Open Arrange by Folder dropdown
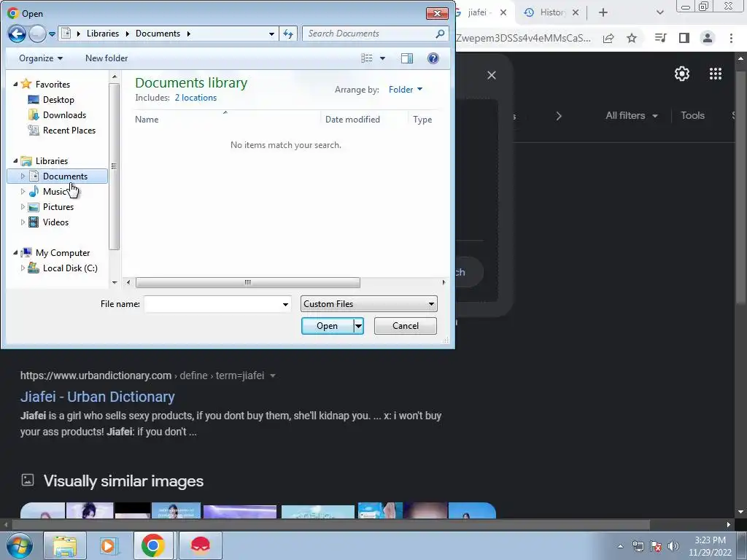Screen dimensions: 747x560 (x=406, y=90)
